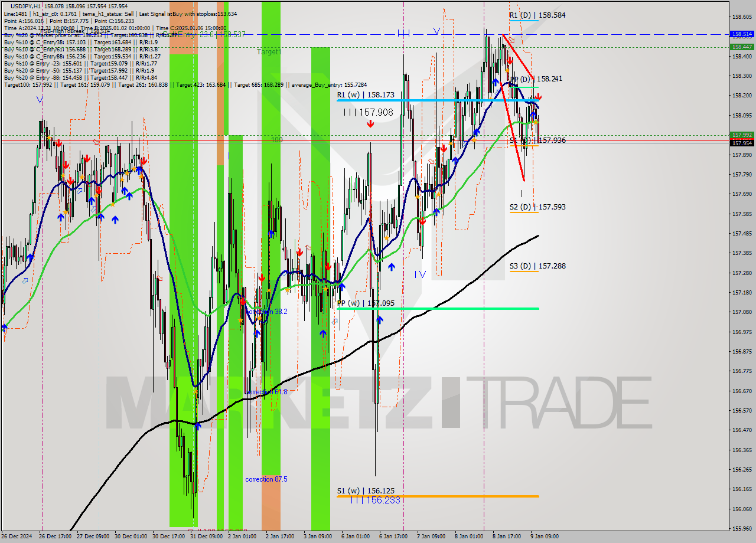Click the 7 Jan 09:00 time axis label
Image resolution: width=756 pixels, height=543 pixels.
[431, 537]
